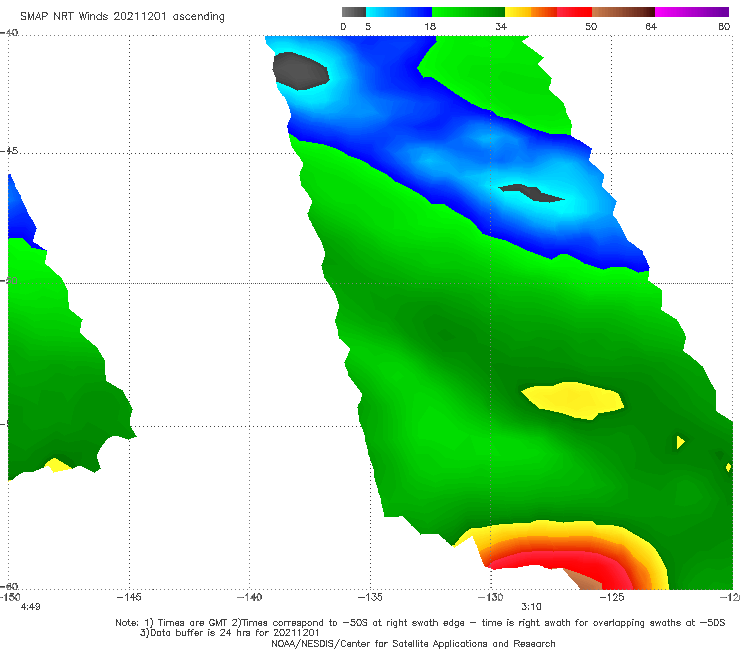Click the small yellow patch in the left swath

[58, 465]
